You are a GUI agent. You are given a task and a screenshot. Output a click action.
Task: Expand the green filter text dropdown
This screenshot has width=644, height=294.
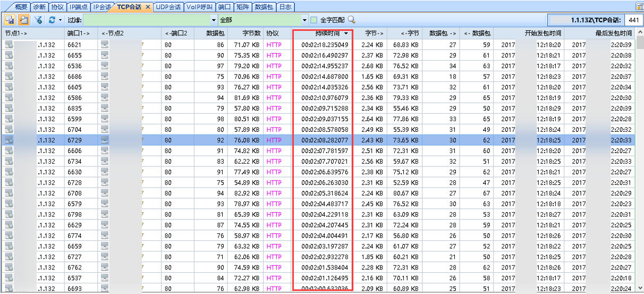(x=214, y=20)
